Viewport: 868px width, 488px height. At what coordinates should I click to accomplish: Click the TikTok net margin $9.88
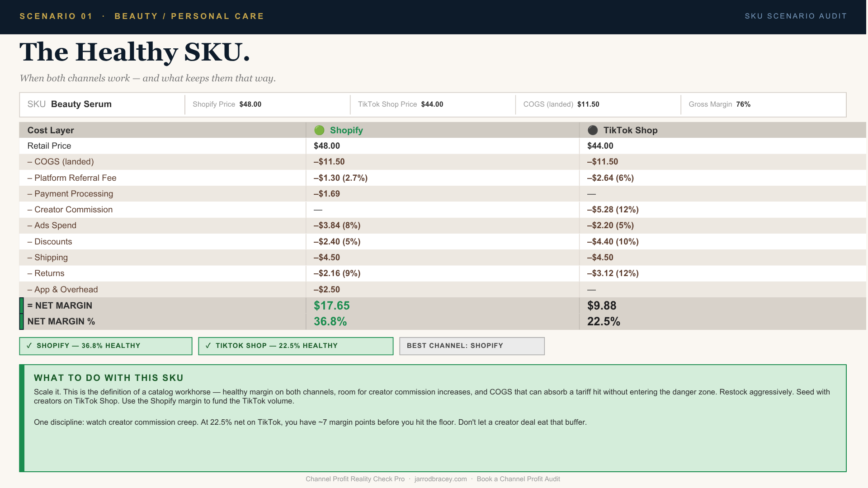[x=602, y=306]
